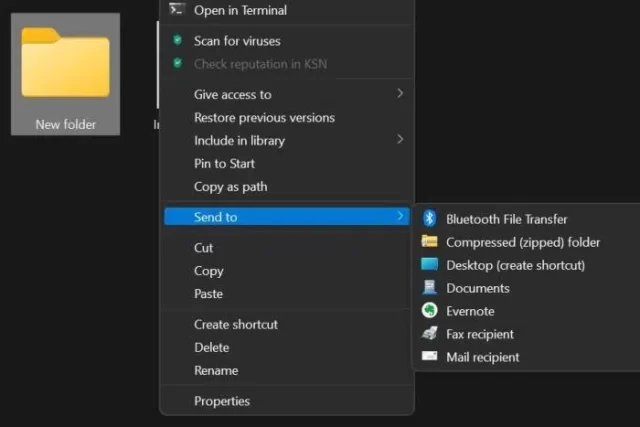
Task: Click the Send to submenu chevron
Action: click(400, 216)
